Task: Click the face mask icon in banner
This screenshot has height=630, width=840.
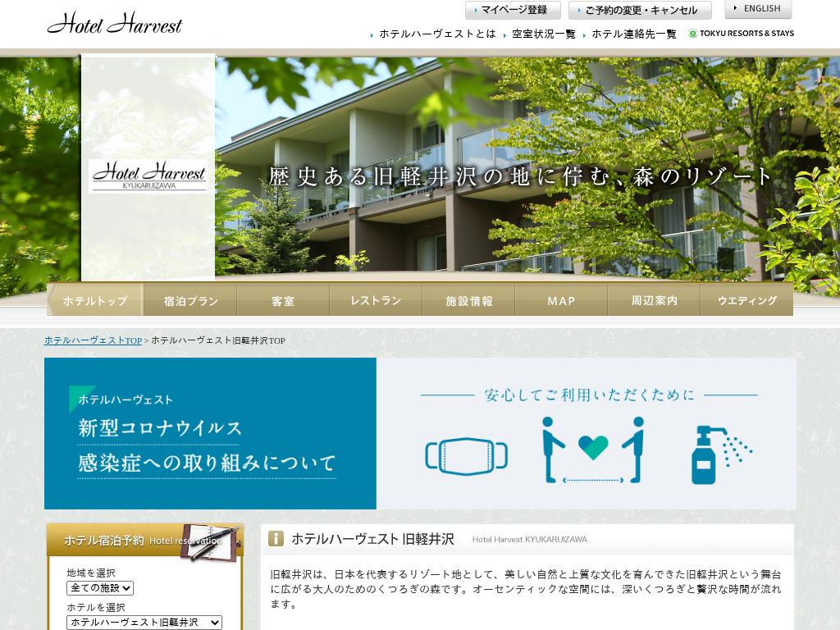Action: point(466,456)
